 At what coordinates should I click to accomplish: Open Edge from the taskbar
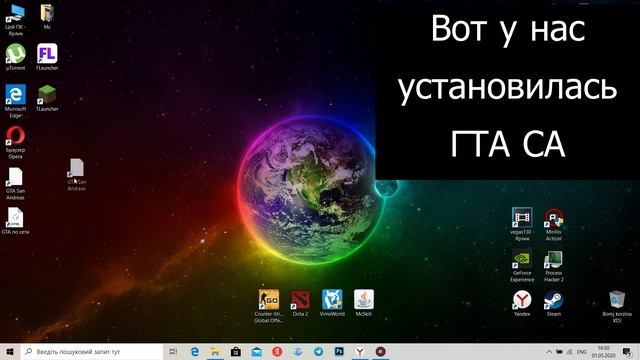pyautogui.click(x=195, y=351)
